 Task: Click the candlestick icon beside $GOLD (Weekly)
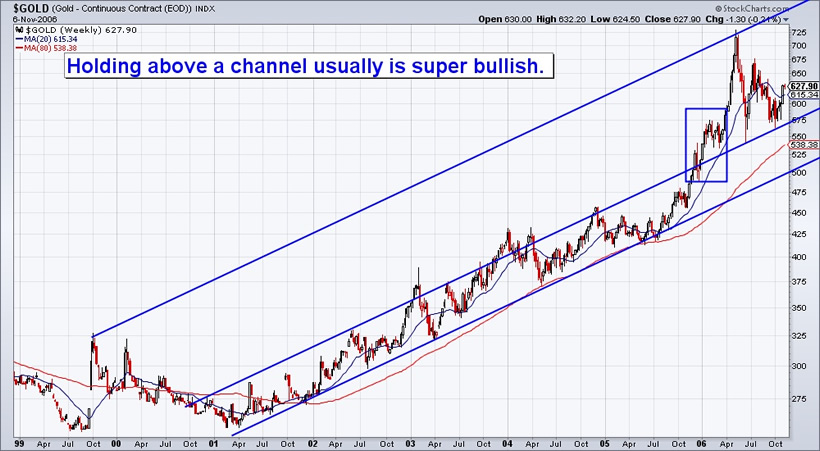click(x=18, y=30)
